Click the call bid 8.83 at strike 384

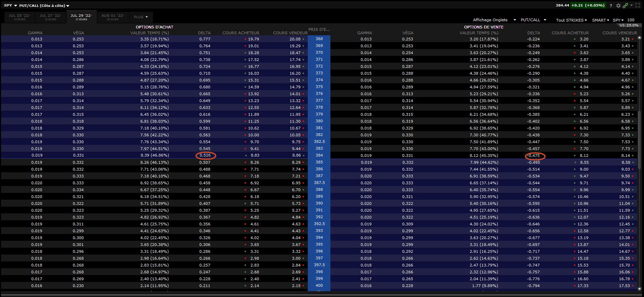pos(255,155)
